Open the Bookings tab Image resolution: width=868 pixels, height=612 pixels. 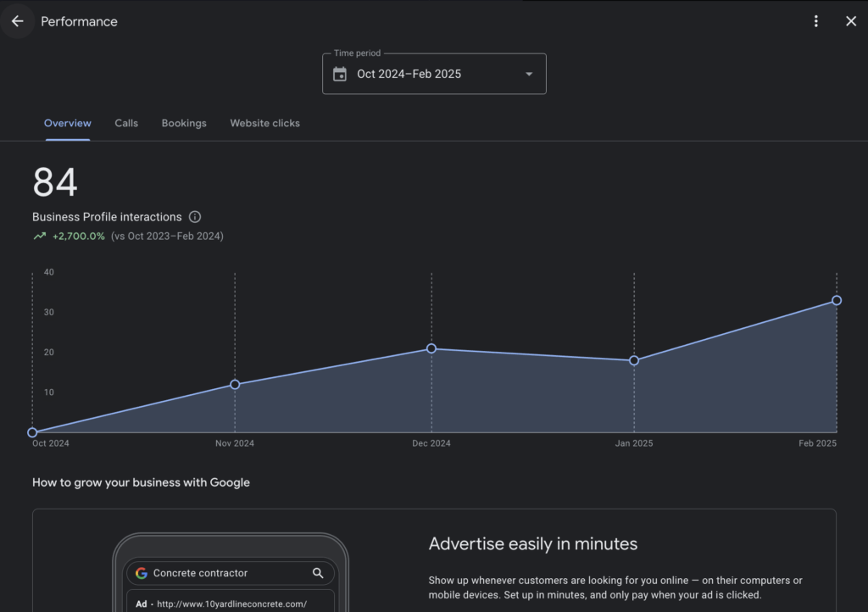(184, 124)
